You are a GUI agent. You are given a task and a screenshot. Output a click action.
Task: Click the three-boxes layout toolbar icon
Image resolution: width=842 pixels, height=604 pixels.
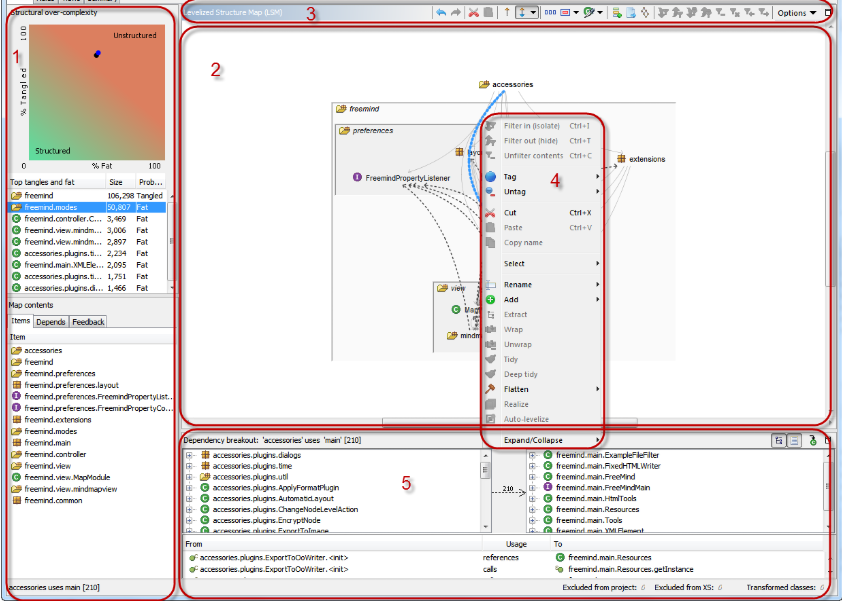550,12
